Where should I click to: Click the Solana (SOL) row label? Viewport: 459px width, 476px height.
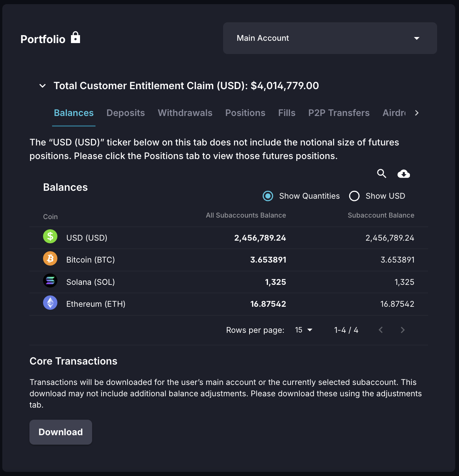[x=91, y=282]
